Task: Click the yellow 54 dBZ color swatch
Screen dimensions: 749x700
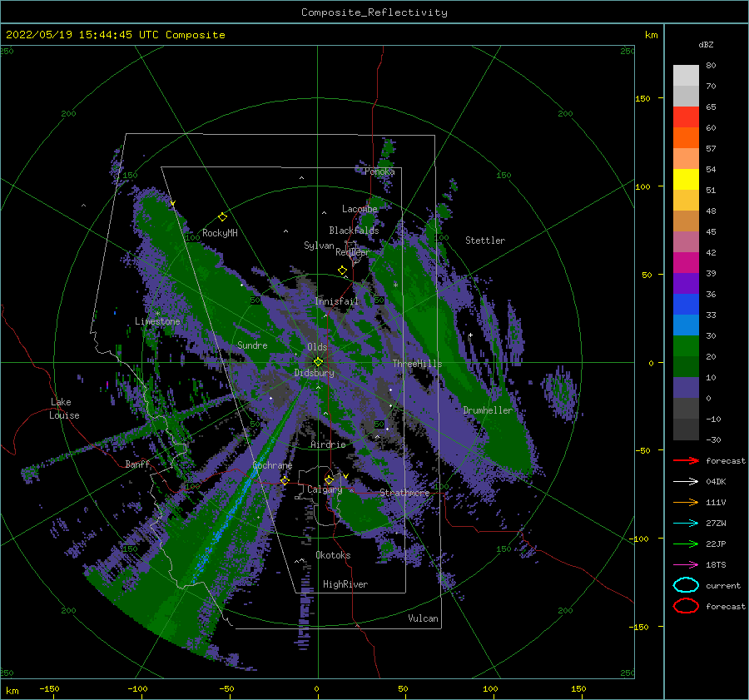Action: click(686, 179)
